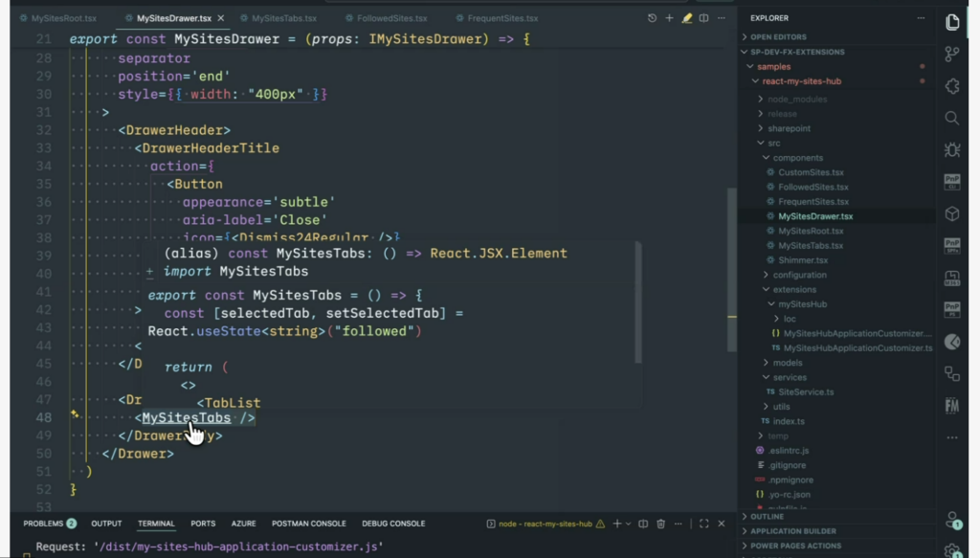Image resolution: width=980 pixels, height=558 pixels.
Task: Expand the Open Editors section
Action: 778,37
